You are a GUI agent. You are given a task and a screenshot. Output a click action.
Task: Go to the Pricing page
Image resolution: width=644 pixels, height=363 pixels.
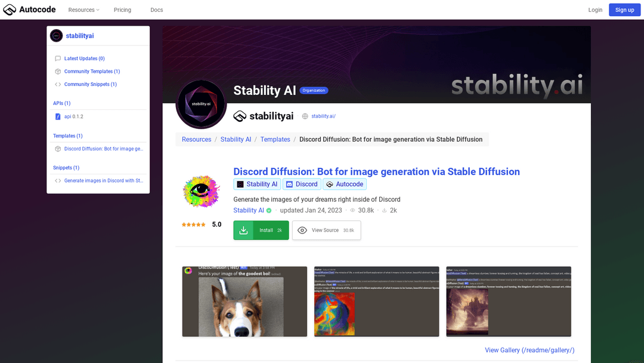122,10
